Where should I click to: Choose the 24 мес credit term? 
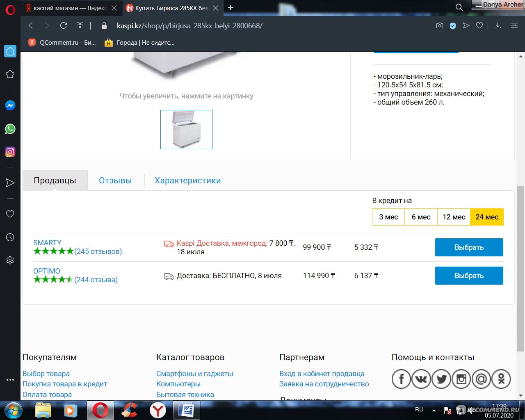[x=487, y=217]
